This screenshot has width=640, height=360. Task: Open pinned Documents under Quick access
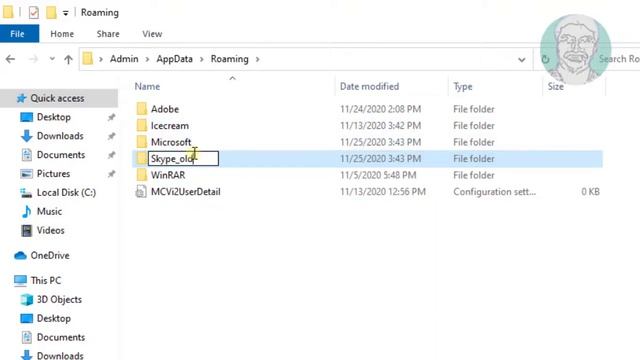pyautogui.click(x=61, y=155)
